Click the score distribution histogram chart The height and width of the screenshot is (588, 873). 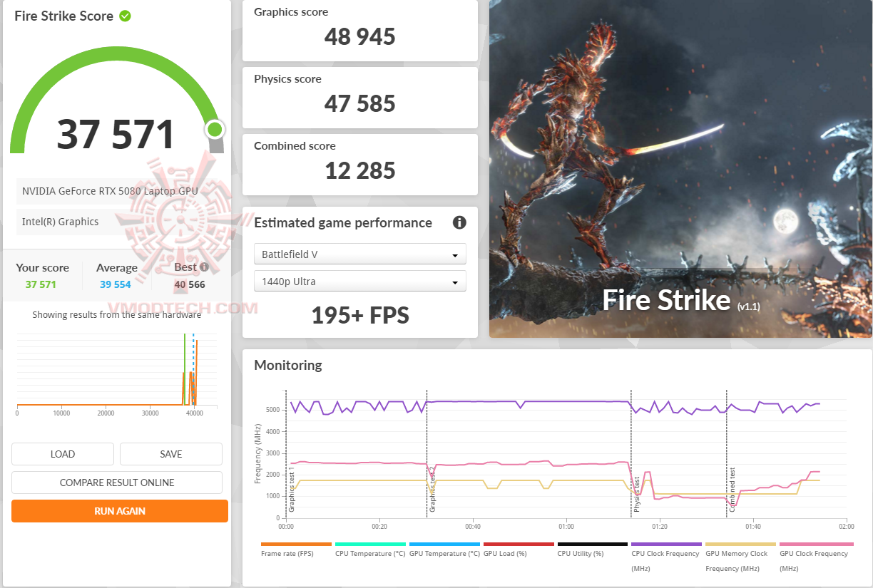point(117,371)
